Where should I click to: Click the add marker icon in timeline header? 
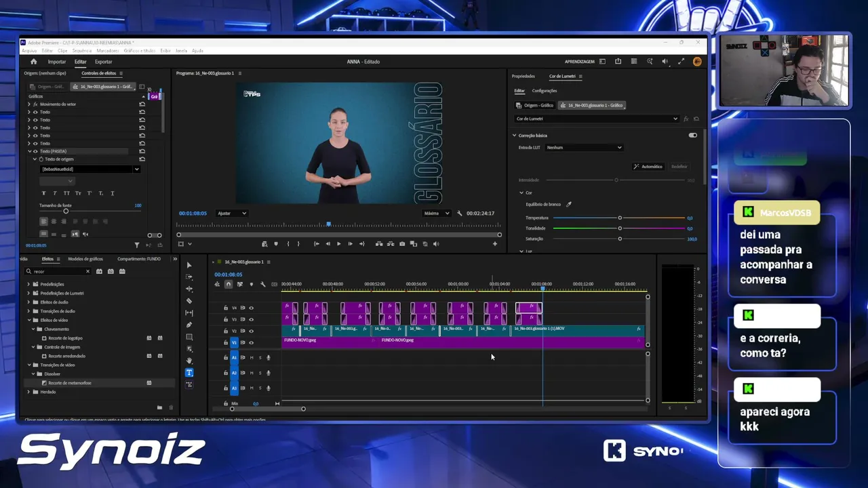251,284
